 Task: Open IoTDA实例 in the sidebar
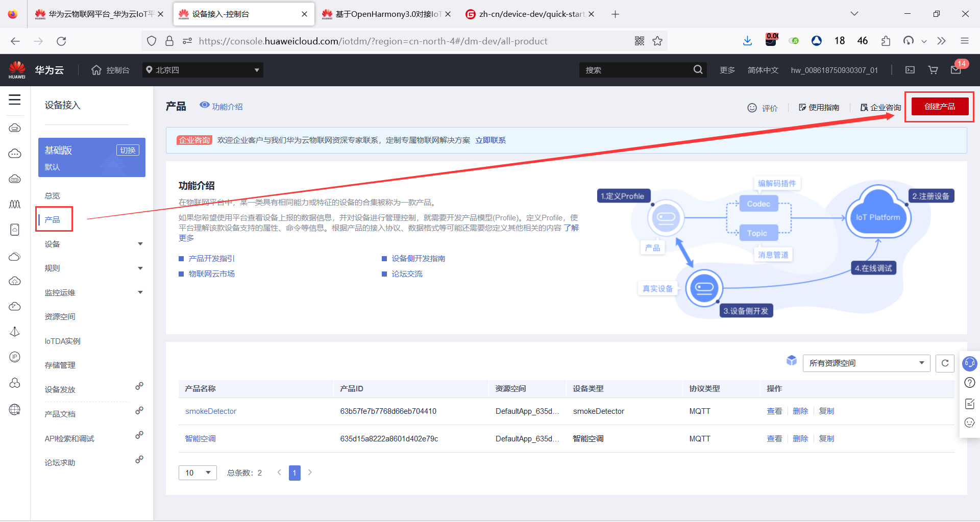(62, 341)
